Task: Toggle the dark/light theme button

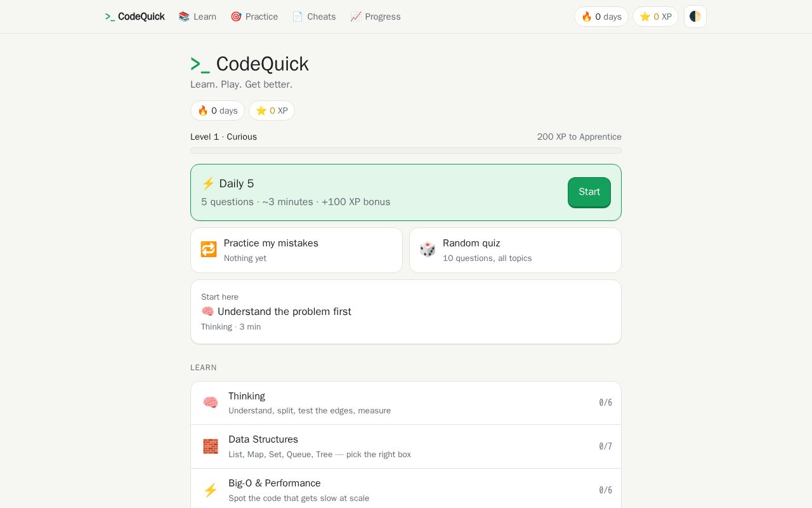Action: pyautogui.click(x=695, y=17)
